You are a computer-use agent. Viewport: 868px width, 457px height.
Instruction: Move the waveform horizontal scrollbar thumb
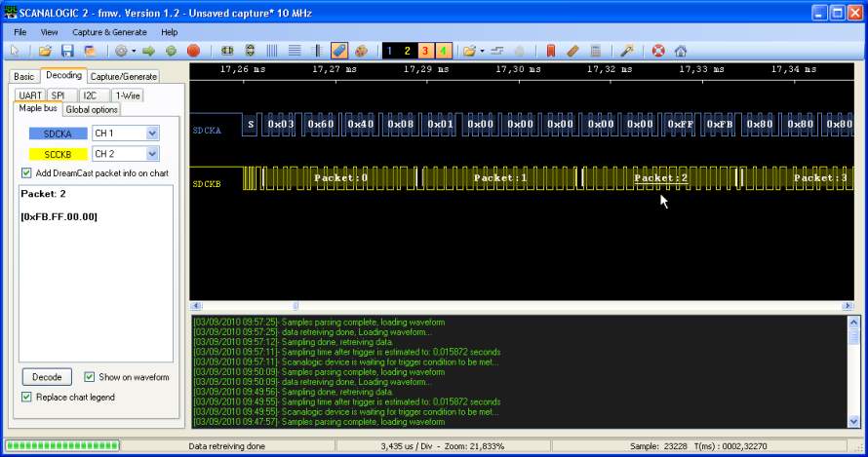coord(296,305)
